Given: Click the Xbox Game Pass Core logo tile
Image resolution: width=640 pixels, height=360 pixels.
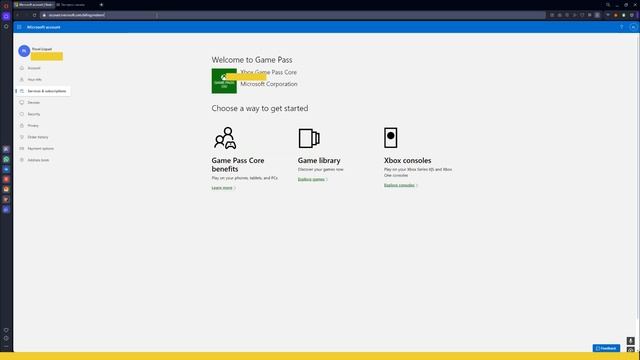Looking at the screenshot, I should pyautogui.click(x=224, y=81).
